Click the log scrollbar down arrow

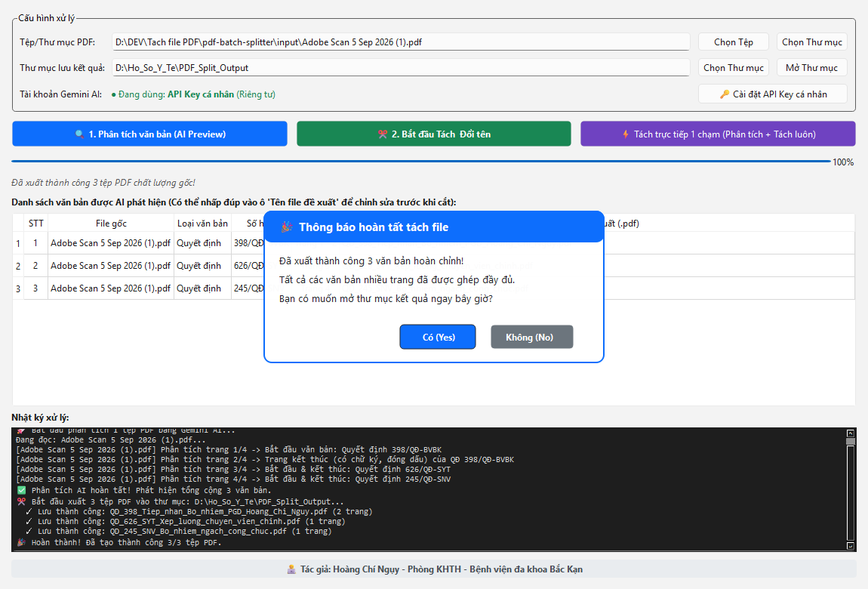(x=851, y=546)
